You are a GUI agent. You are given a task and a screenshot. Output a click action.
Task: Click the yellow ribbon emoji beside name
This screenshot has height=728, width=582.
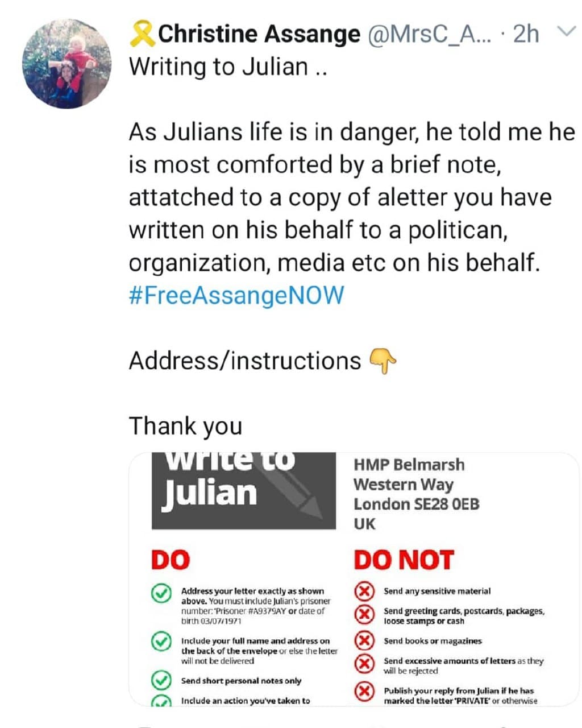(142, 34)
